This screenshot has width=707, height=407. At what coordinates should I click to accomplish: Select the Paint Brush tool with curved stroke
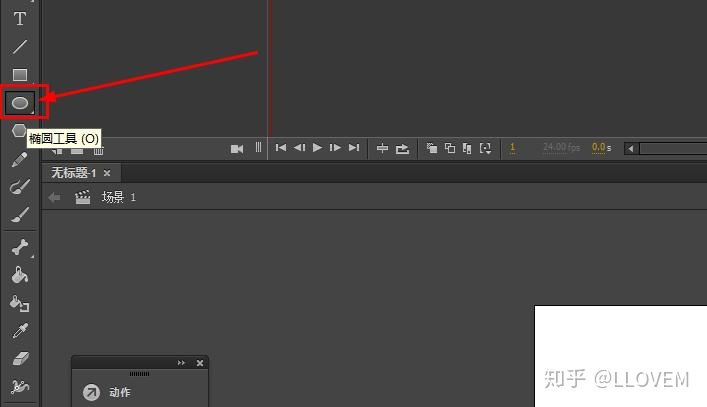[19, 187]
